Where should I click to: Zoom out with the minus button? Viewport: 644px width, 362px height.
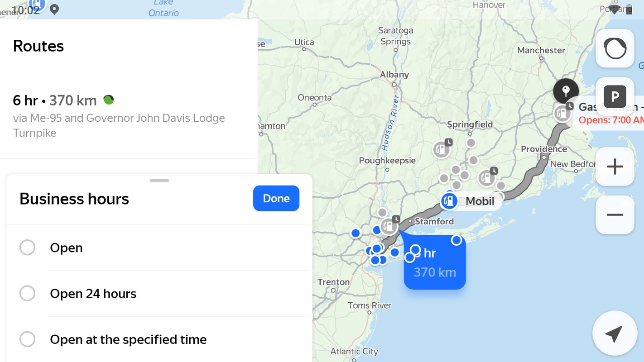(x=615, y=215)
